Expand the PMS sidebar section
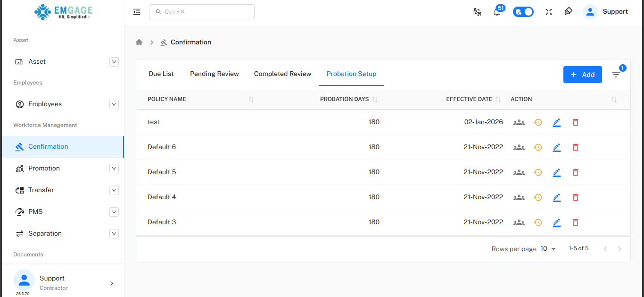 point(114,212)
